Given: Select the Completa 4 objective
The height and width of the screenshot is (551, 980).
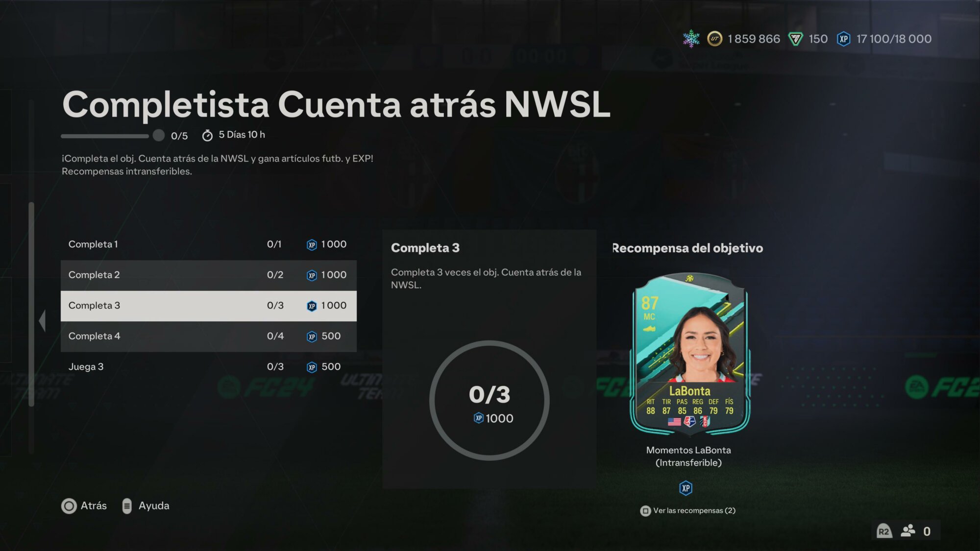Looking at the screenshot, I should point(209,336).
